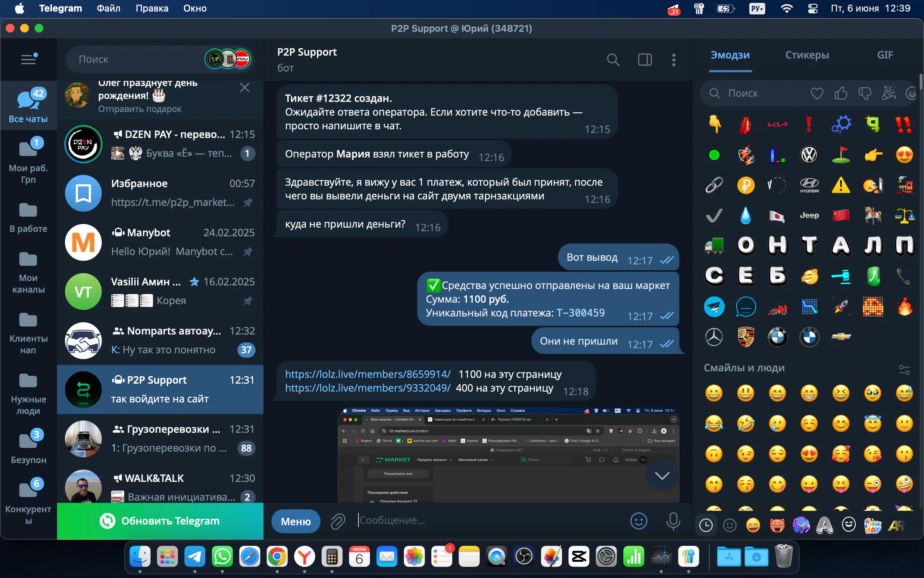Click Отправить подарок link
This screenshot has width=924, height=578.
point(140,109)
